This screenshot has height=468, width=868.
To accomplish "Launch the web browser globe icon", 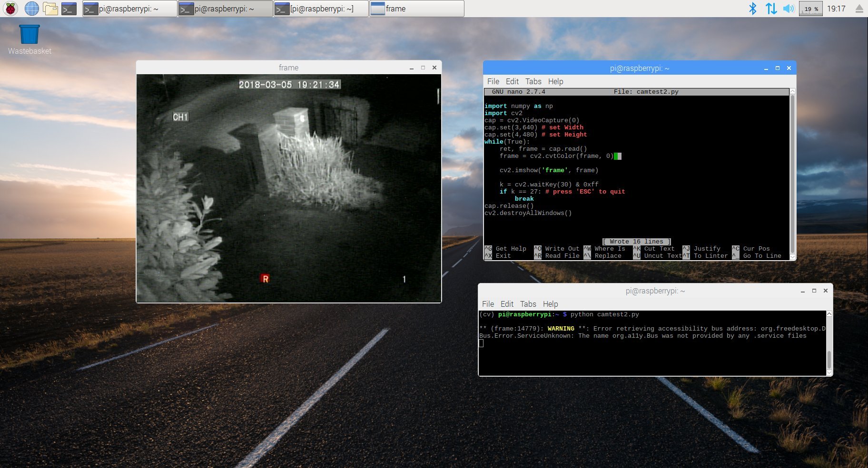I will [x=31, y=9].
